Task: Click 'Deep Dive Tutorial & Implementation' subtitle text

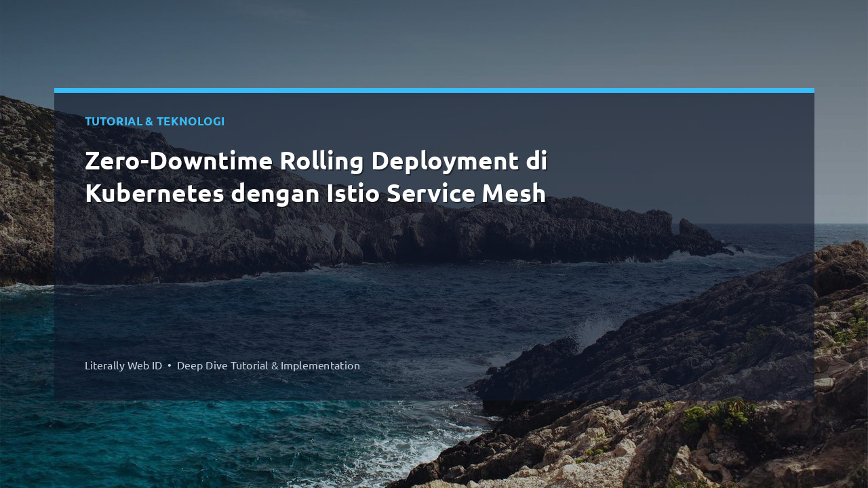Action: [269, 365]
